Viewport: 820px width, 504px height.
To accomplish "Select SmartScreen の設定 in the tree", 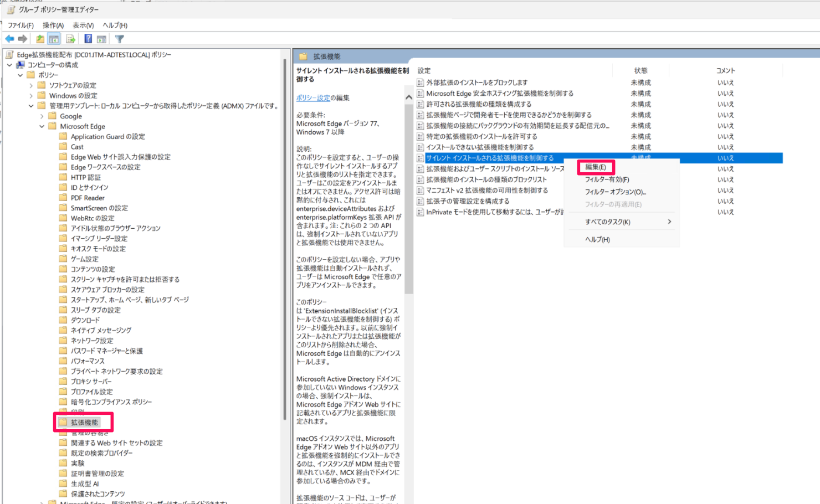I will point(99,208).
